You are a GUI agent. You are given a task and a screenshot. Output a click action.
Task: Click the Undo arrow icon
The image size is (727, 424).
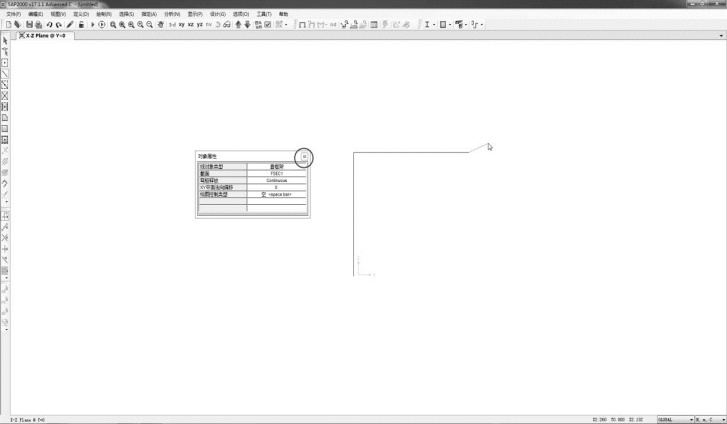click(49, 25)
